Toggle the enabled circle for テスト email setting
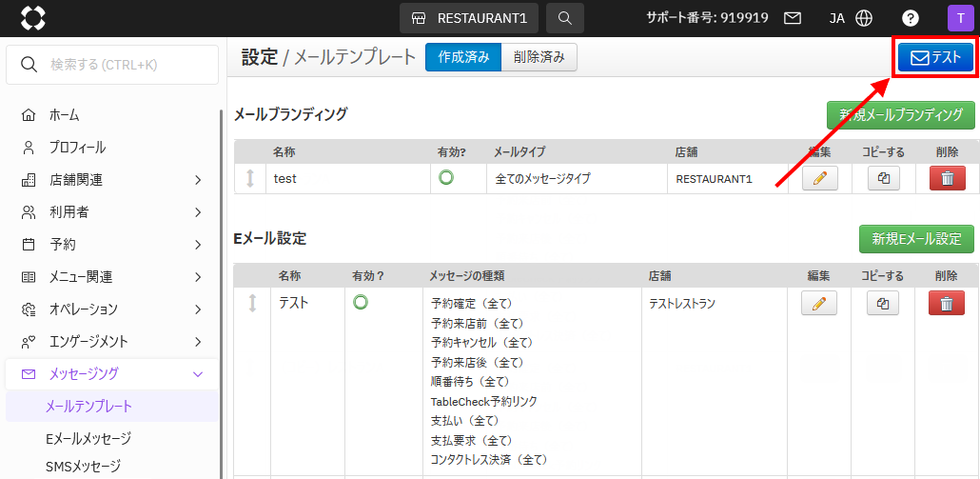The width and height of the screenshot is (980, 479). click(x=361, y=302)
